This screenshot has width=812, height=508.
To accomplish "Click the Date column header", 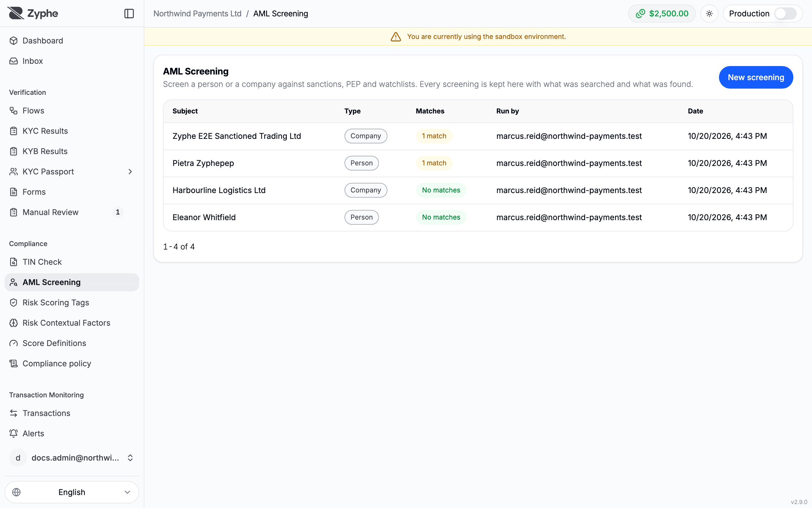I will pyautogui.click(x=695, y=111).
